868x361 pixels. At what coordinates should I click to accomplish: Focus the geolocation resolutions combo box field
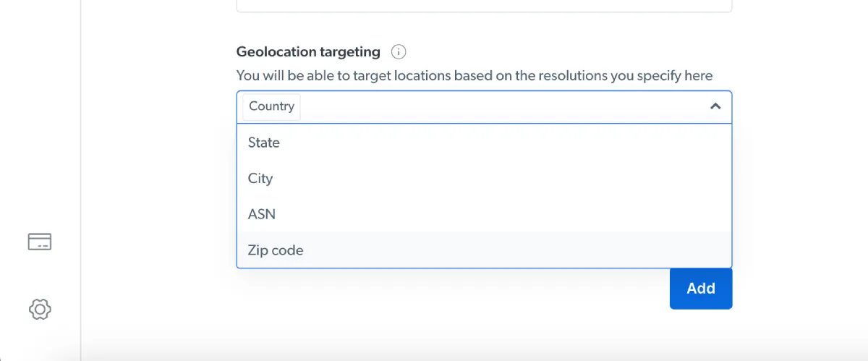484,107
